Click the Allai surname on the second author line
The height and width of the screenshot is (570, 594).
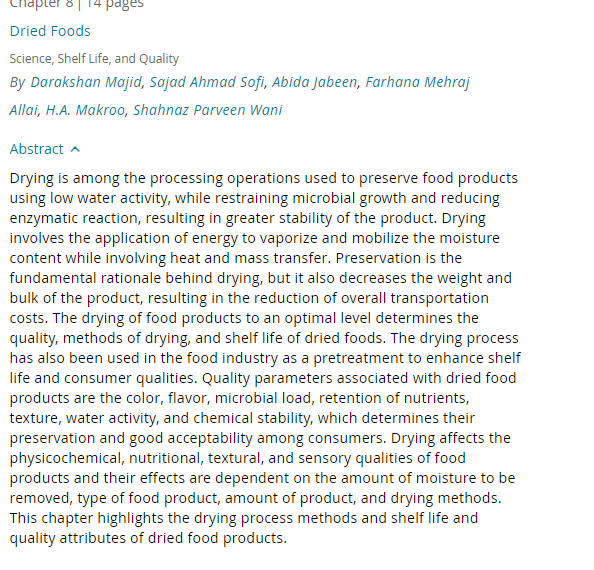(23, 110)
